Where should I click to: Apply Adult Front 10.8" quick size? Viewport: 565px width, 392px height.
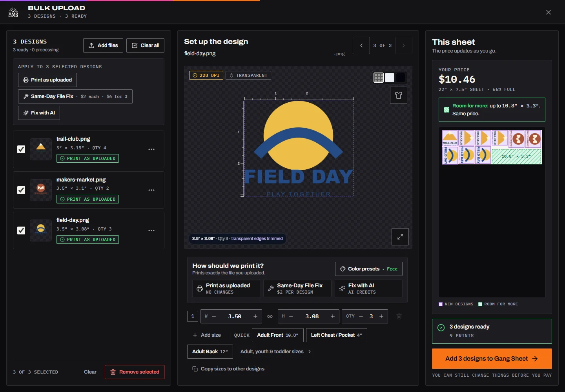coord(278,335)
